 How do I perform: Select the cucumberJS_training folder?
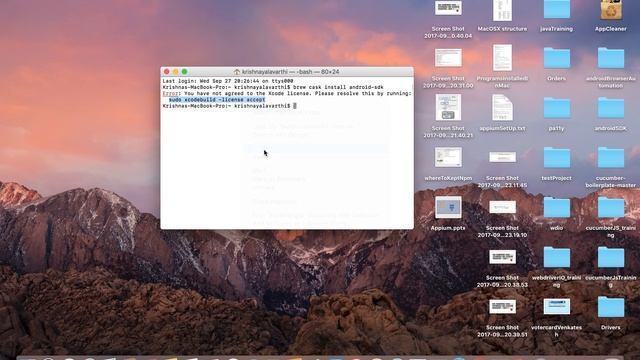[611, 207]
